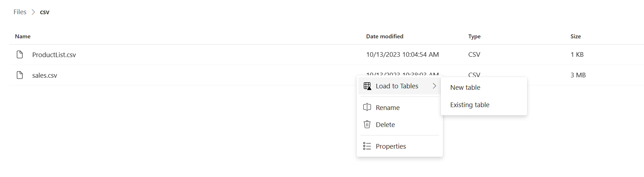Sort by the Date modified column header
The image size is (644, 177).
385,36
